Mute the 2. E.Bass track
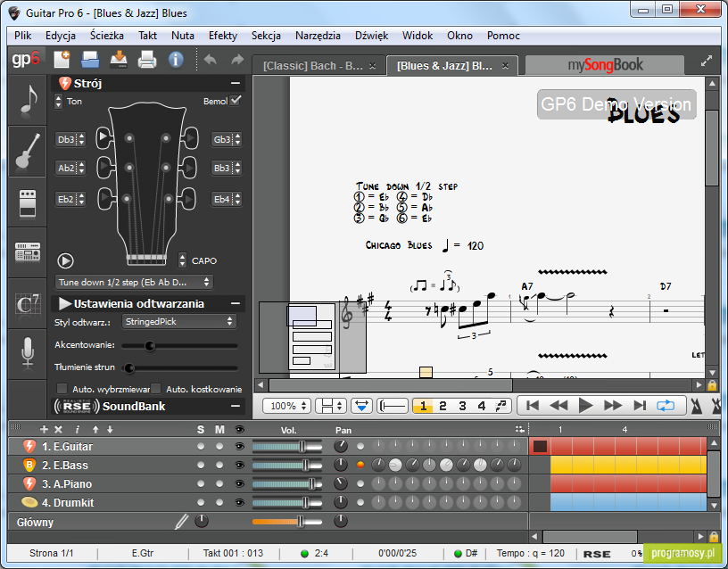Viewport: 728px width, 569px height. tap(219, 465)
